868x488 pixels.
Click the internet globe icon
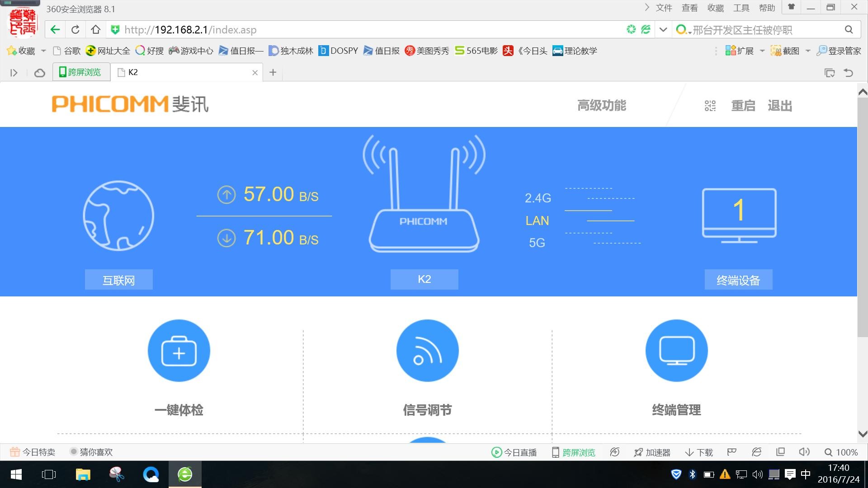[x=118, y=216]
